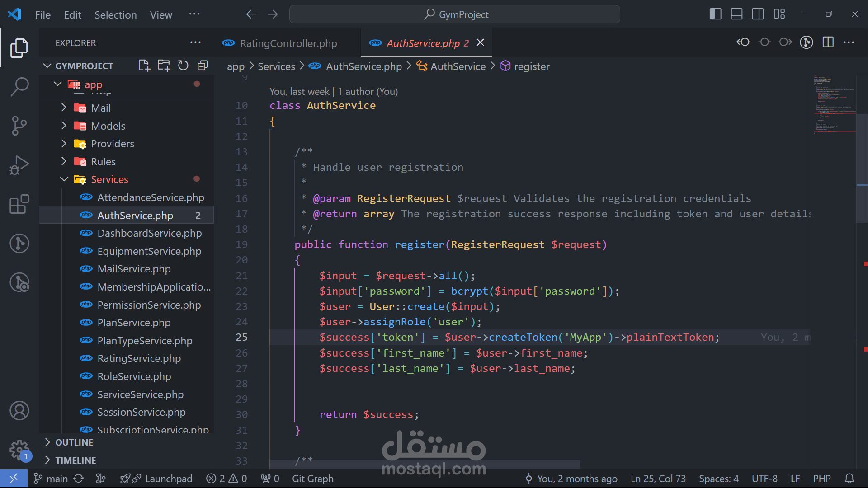Open the Search view in activity bar
This screenshot has height=488, width=868.
pos(19,86)
